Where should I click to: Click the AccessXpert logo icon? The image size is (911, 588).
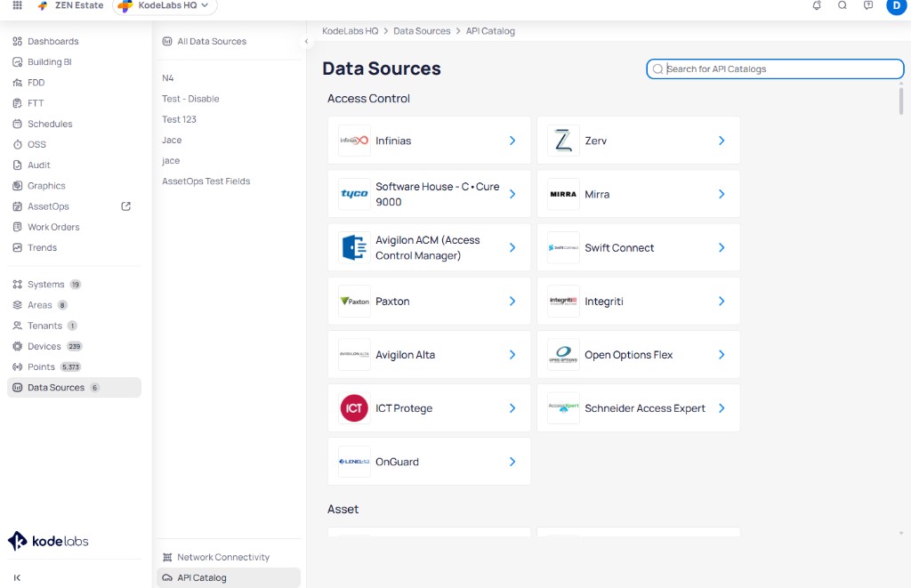click(563, 408)
